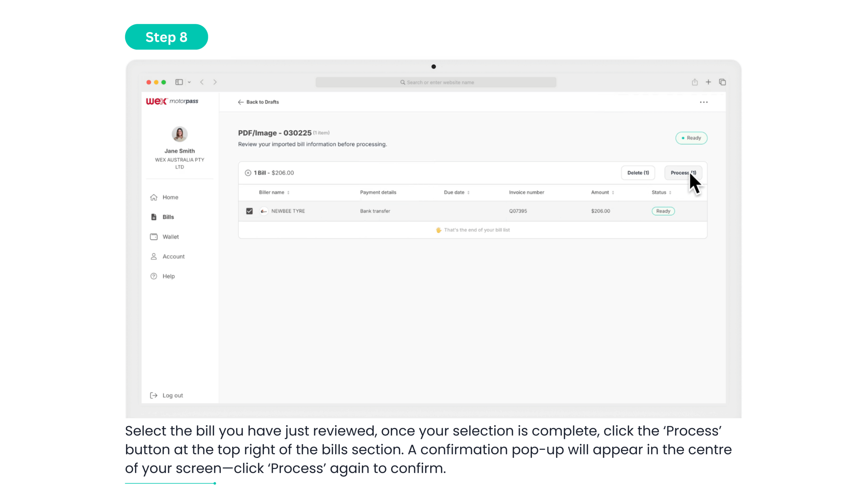Click the clear selection X icon
868x499 pixels.
pos(248,173)
